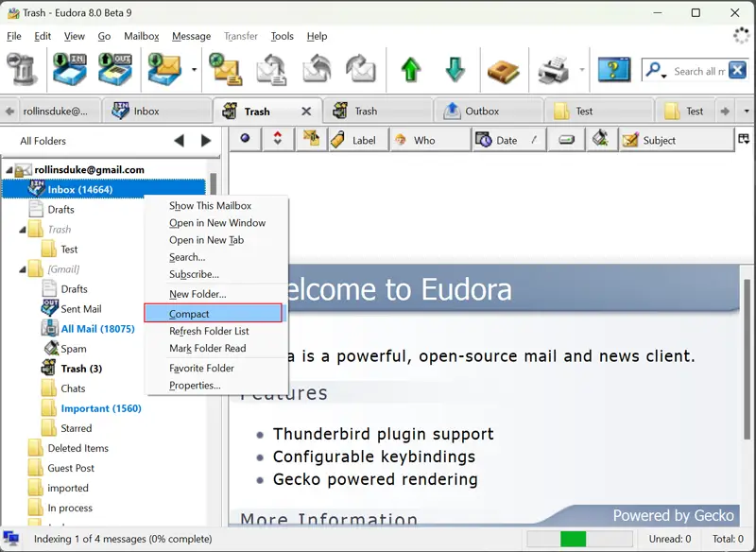
Task: Open the column picker icon
Action: 744,139
